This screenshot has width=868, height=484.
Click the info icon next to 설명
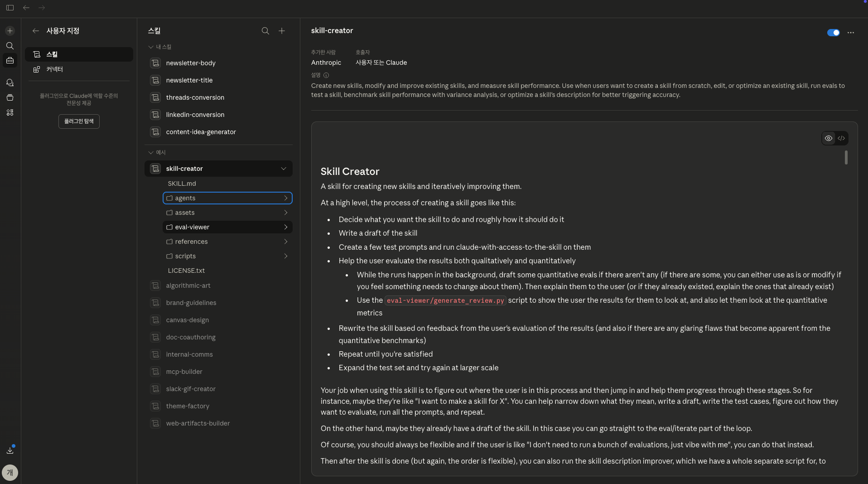tap(326, 75)
